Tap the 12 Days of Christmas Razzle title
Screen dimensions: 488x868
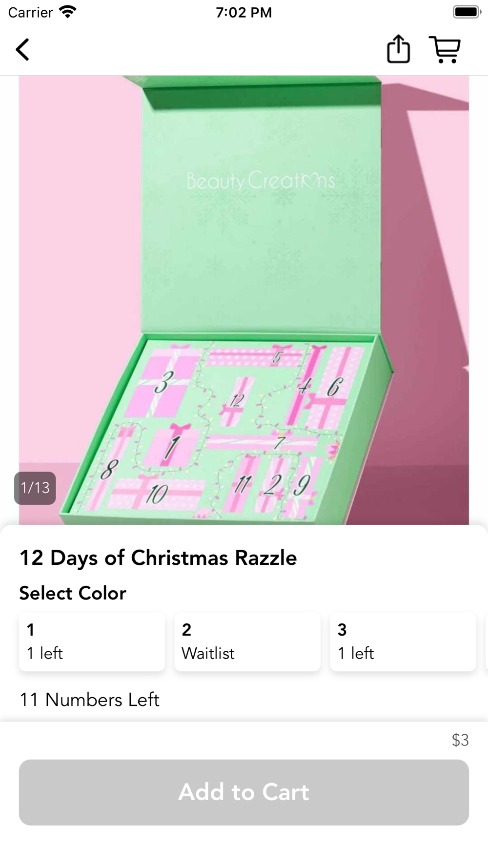(x=158, y=558)
